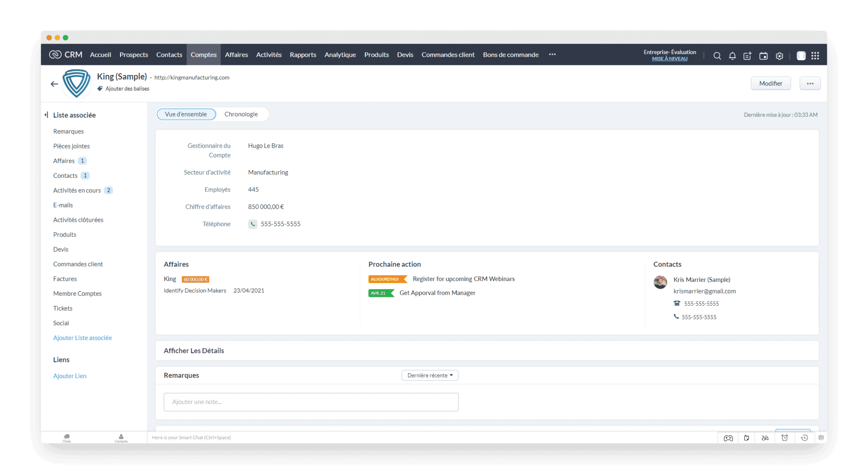Open the Dernière récente dropdown

click(x=429, y=375)
